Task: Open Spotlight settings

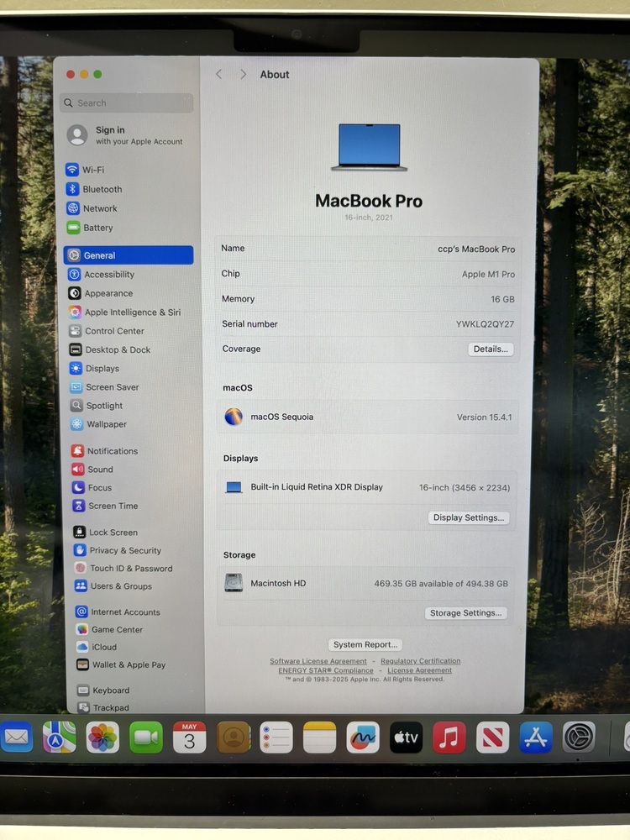Action: click(97, 406)
